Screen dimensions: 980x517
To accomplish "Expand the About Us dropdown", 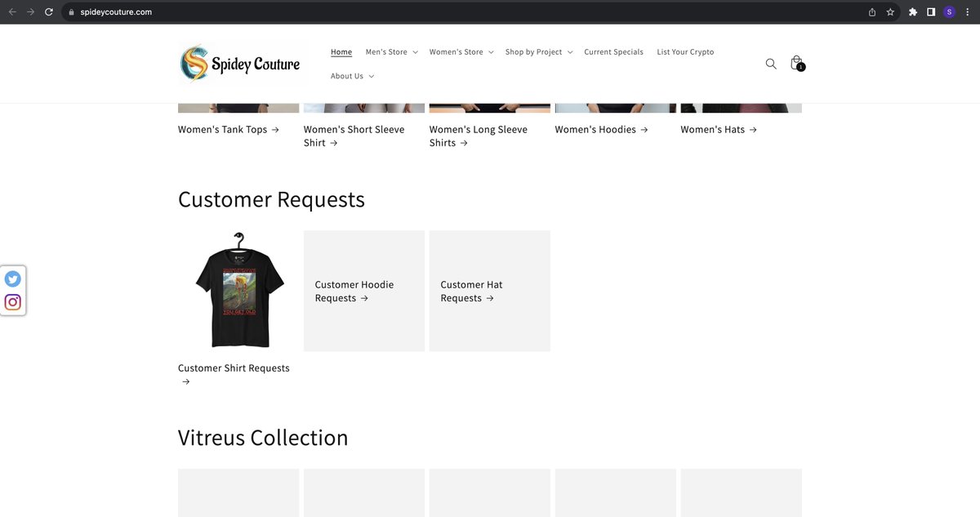I will (352, 76).
